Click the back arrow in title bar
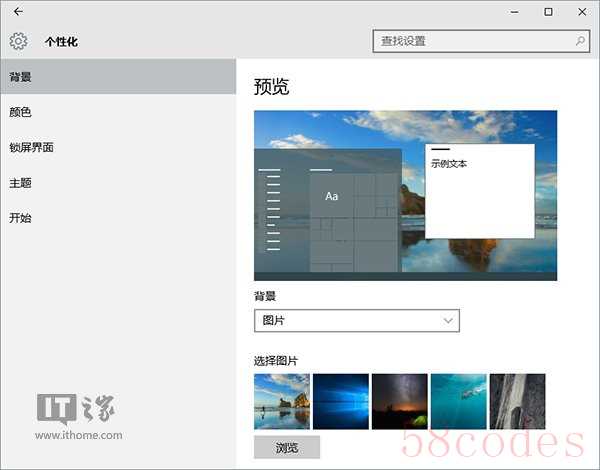This screenshot has height=470, width=600. click(18, 12)
